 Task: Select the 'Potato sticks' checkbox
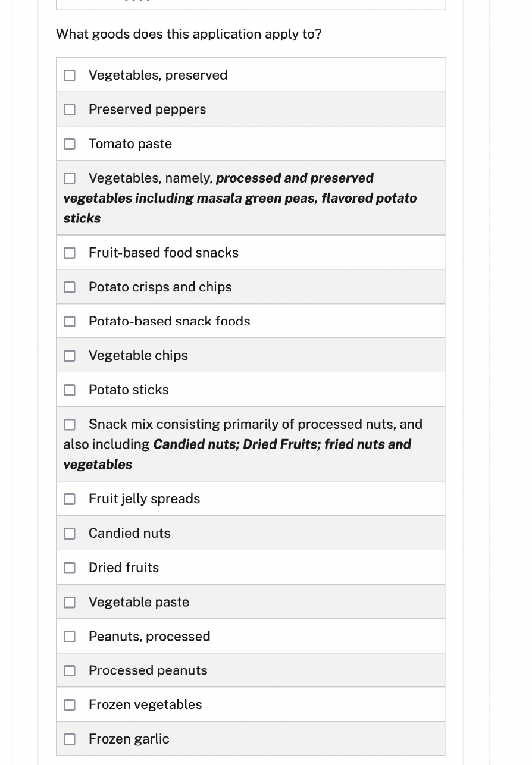(x=70, y=390)
